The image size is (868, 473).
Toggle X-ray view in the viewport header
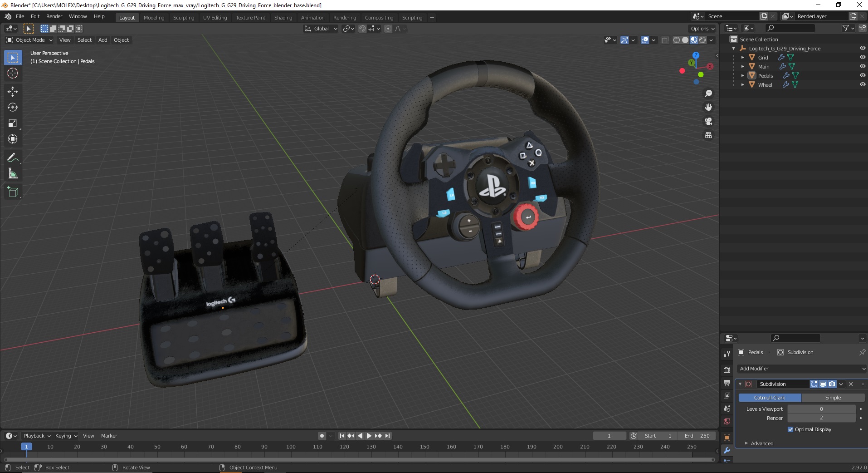coord(665,40)
